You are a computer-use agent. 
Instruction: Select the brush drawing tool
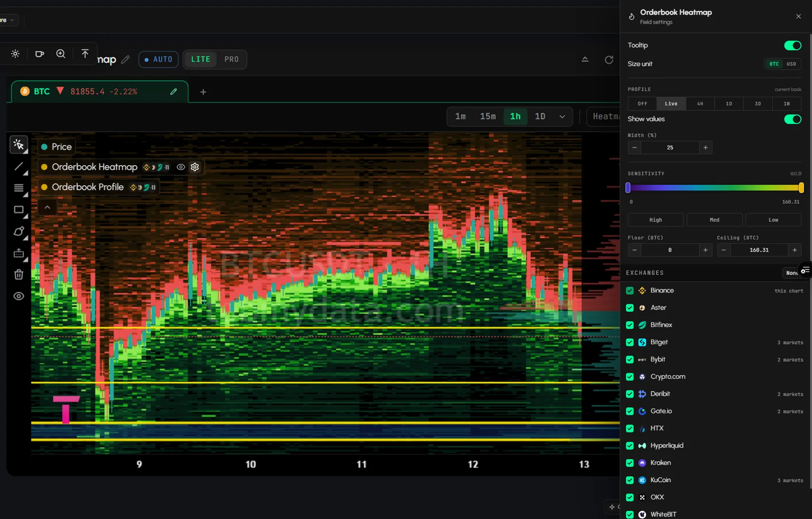(x=19, y=232)
